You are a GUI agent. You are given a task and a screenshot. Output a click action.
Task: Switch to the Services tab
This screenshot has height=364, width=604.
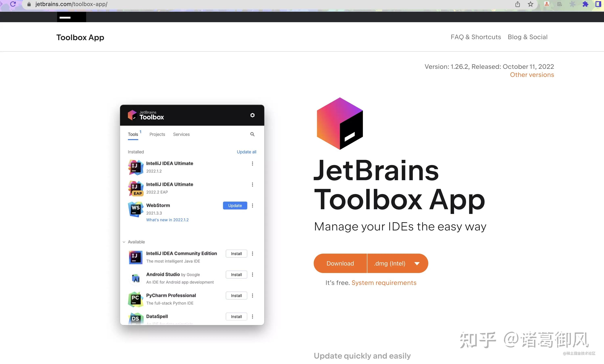[x=181, y=134]
